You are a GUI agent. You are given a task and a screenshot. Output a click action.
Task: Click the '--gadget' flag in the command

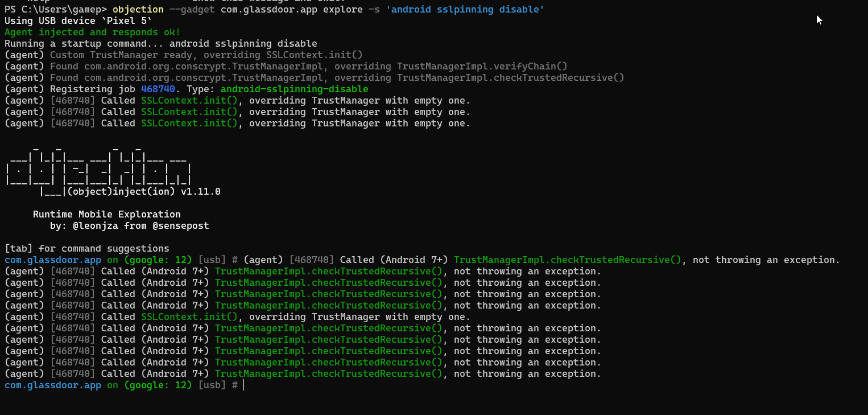click(192, 10)
